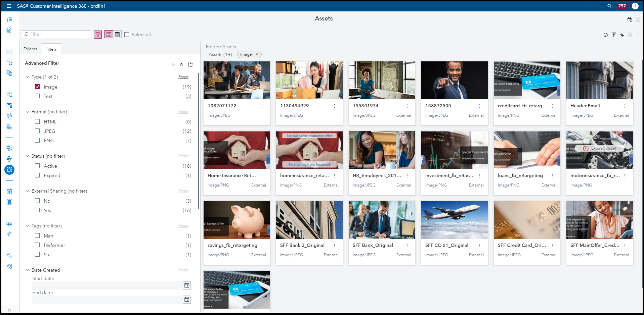Collapse the Tags filter section
Viewport: 644px width, 315px height.
pos(28,225)
